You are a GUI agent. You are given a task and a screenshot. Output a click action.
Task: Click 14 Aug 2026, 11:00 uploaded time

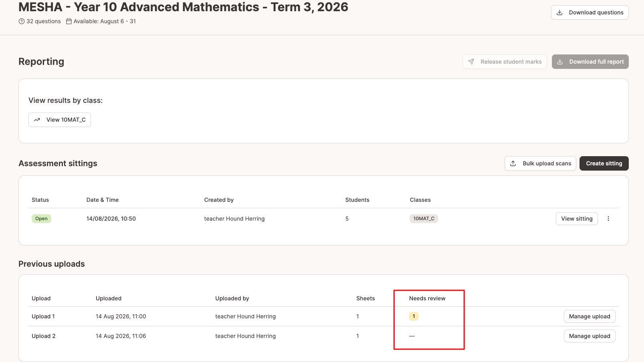point(121,316)
